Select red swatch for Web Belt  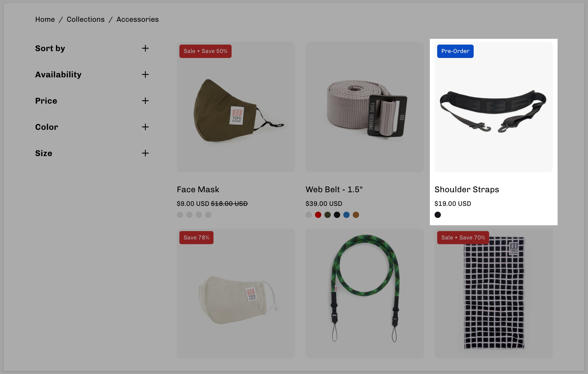tap(318, 215)
